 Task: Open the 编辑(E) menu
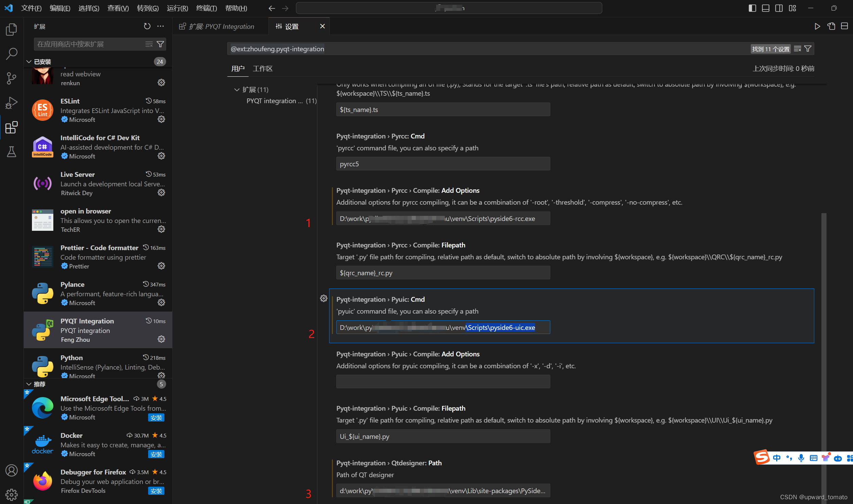pos(60,8)
